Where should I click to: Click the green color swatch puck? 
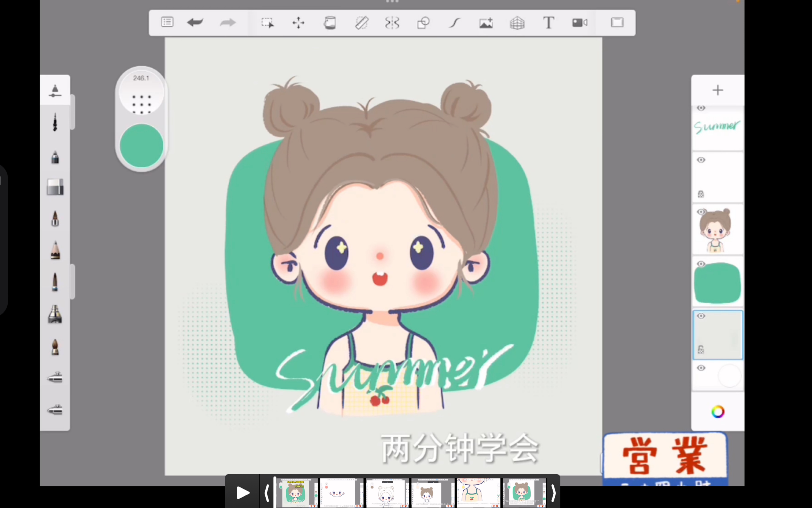(141, 145)
